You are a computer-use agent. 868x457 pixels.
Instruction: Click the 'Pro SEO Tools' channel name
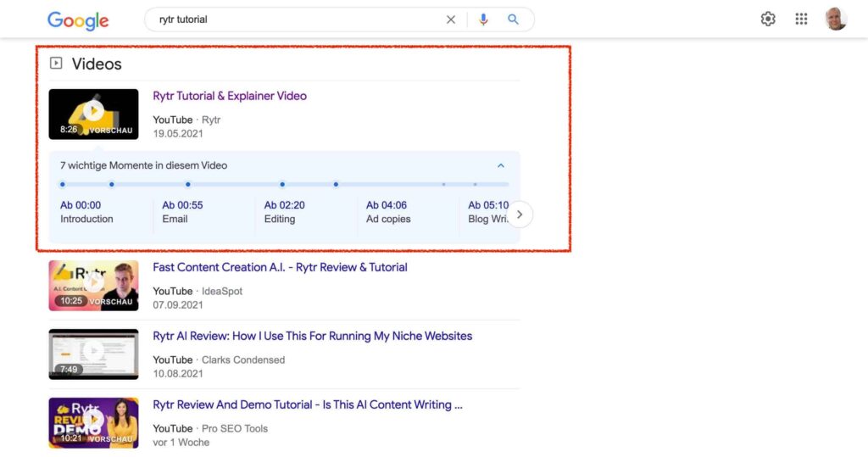coord(235,428)
